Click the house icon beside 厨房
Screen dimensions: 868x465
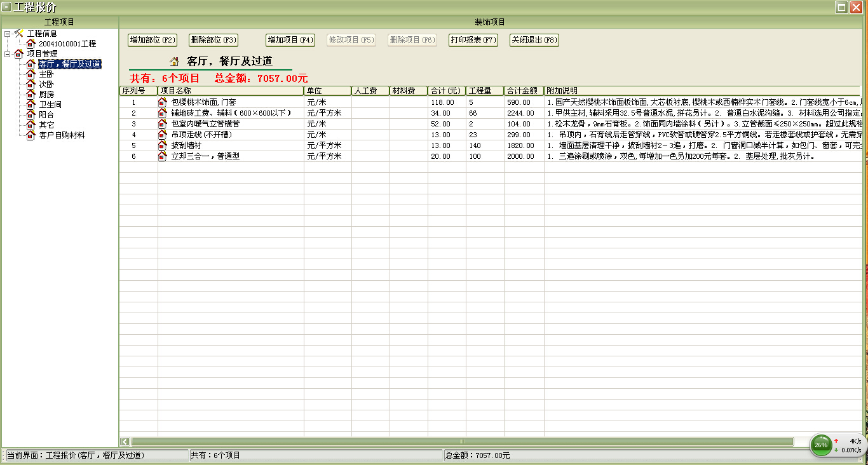tap(31, 94)
